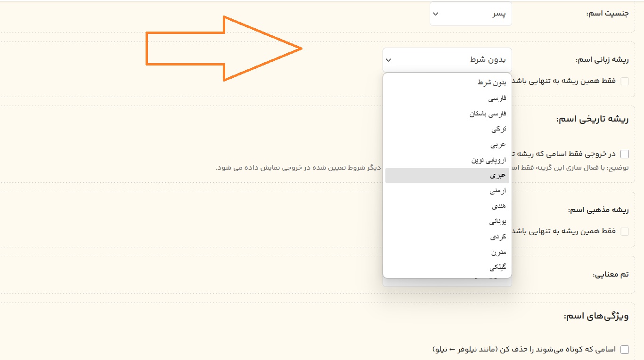
Task: Choose فارسی from the language list
Action: point(447,98)
